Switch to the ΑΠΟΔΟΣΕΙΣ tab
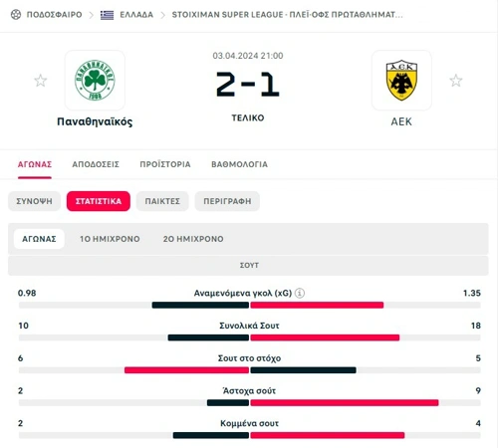Image resolution: width=498 pixels, height=448 pixels. (x=96, y=164)
